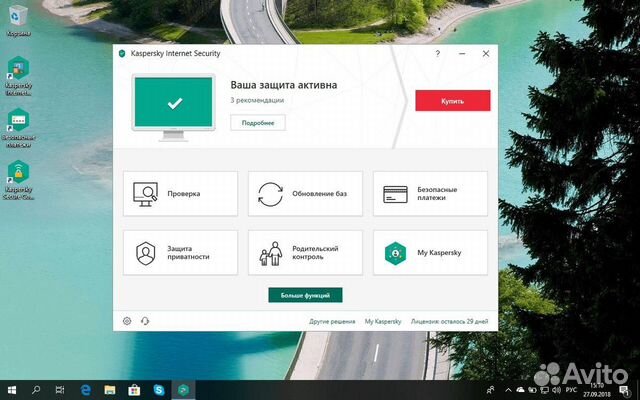Select Безопасные платежи desktop shortcut

tap(18, 128)
